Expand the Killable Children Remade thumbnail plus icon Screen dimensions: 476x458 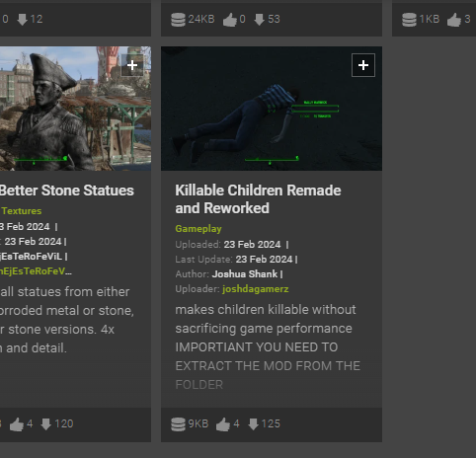coord(363,65)
